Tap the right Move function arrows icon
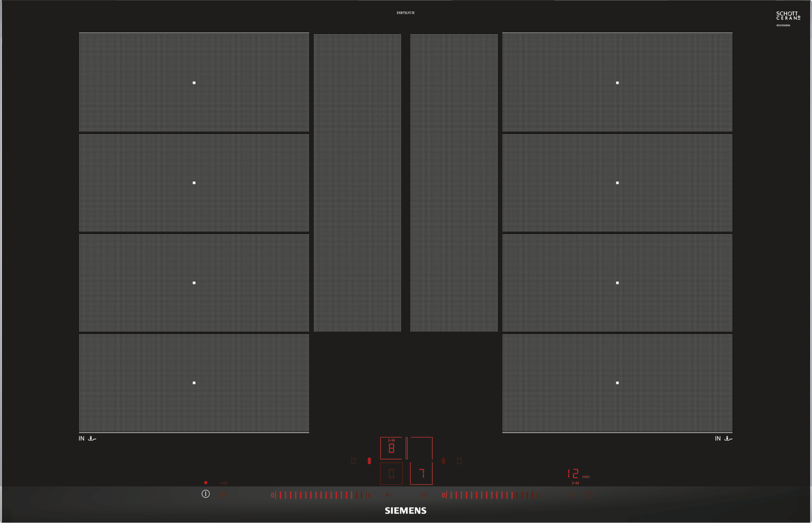The height and width of the screenshot is (523, 812). tap(459, 461)
